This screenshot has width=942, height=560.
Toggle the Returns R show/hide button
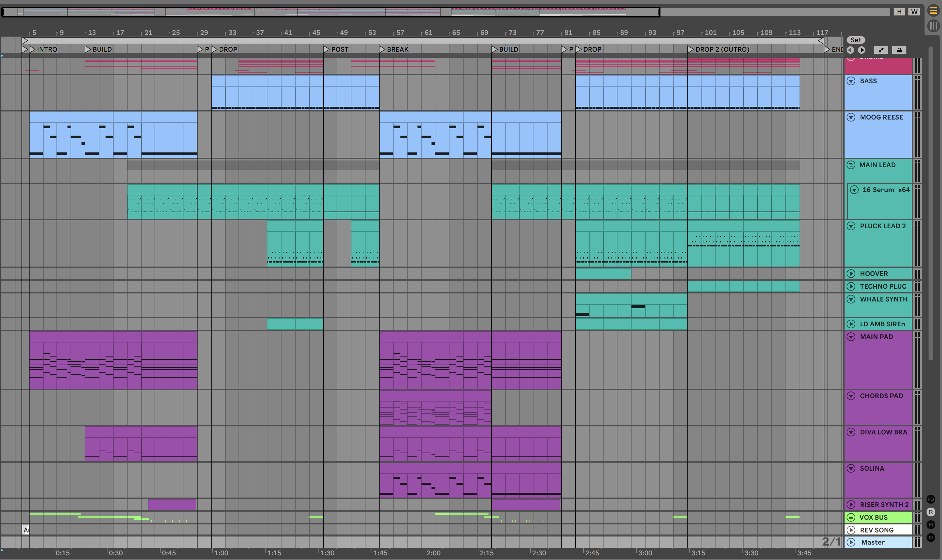[931, 512]
